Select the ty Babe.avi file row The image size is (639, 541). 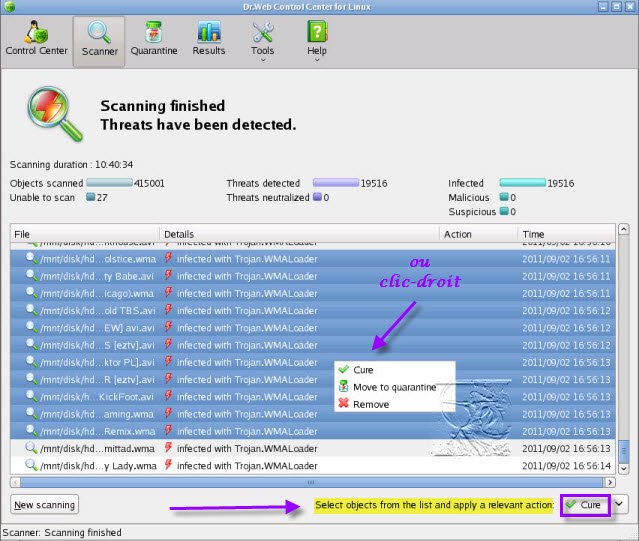point(313,276)
